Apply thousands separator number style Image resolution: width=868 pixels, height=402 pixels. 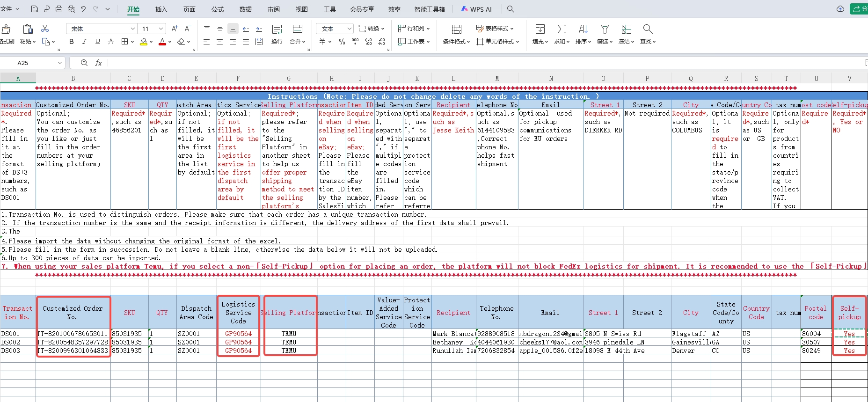tap(355, 42)
